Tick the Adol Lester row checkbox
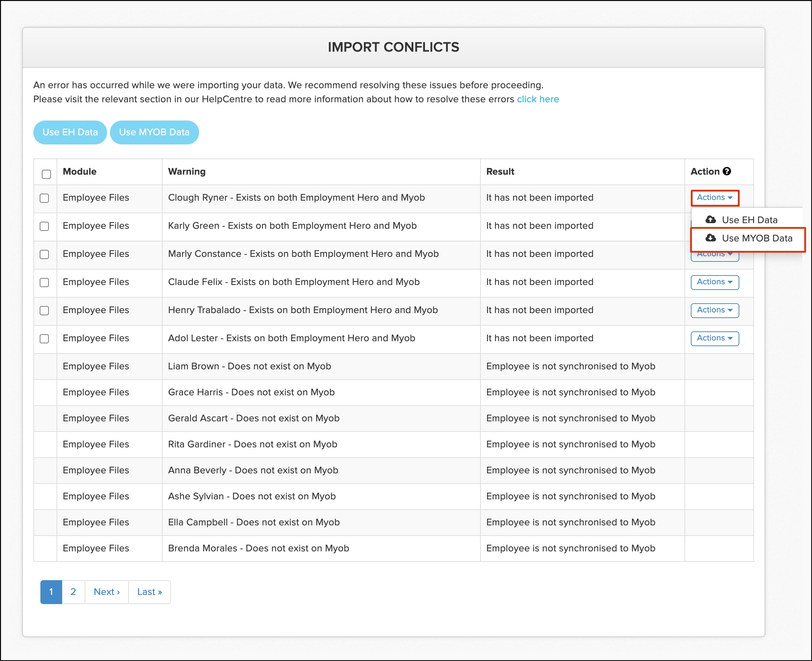This screenshot has width=812, height=661. tap(44, 338)
